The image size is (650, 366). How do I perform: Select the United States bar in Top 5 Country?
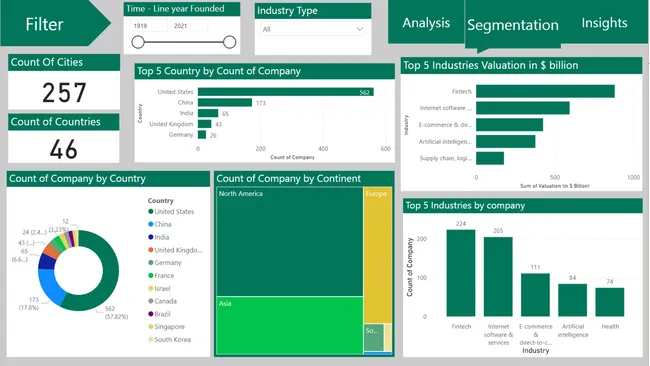[x=286, y=92]
